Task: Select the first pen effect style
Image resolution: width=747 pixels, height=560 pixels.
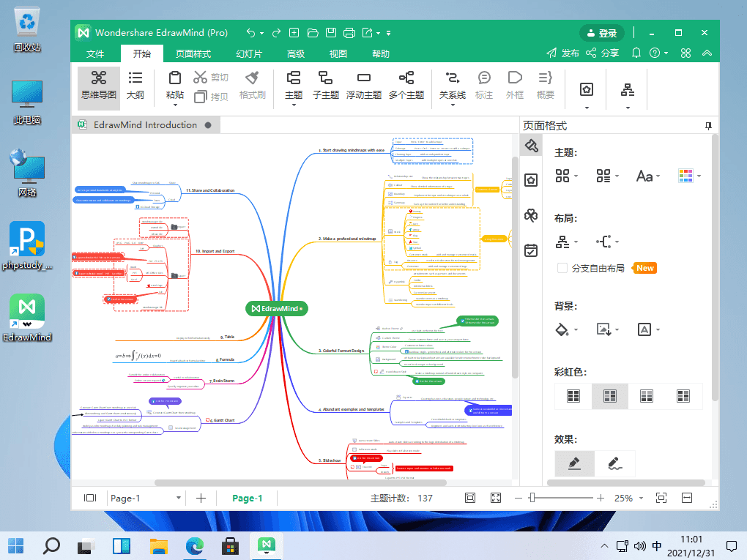Action: (x=575, y=463)
